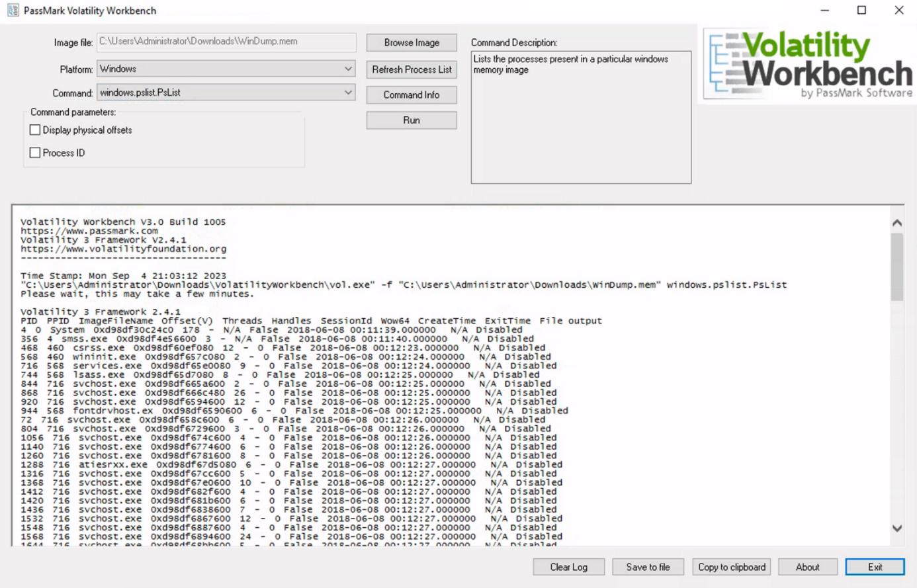Click the svchost.exe row with PID 1568
Viewport: 917px width, 588px height.
(292, 537)
